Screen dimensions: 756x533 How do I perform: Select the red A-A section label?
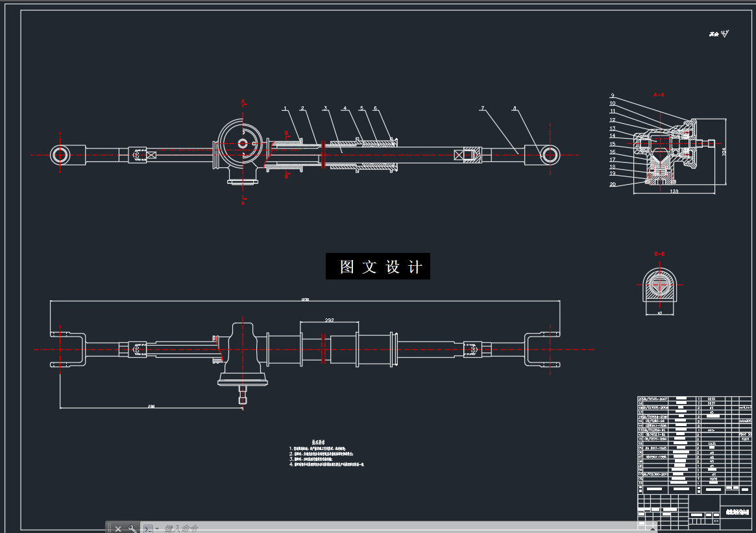coord(658,95)
